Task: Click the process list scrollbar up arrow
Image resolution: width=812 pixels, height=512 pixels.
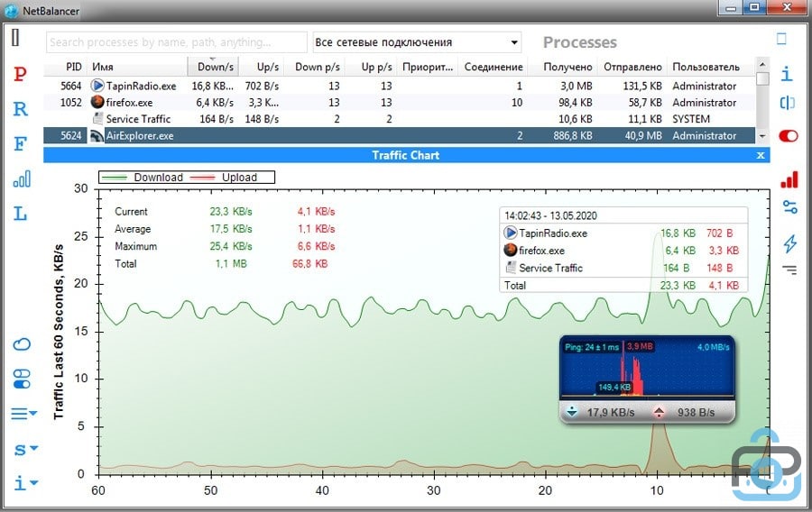Action: tap(762, 64)
